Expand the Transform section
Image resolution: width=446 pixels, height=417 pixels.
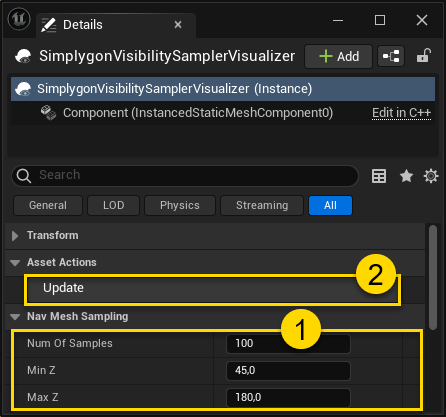(15, 236)
